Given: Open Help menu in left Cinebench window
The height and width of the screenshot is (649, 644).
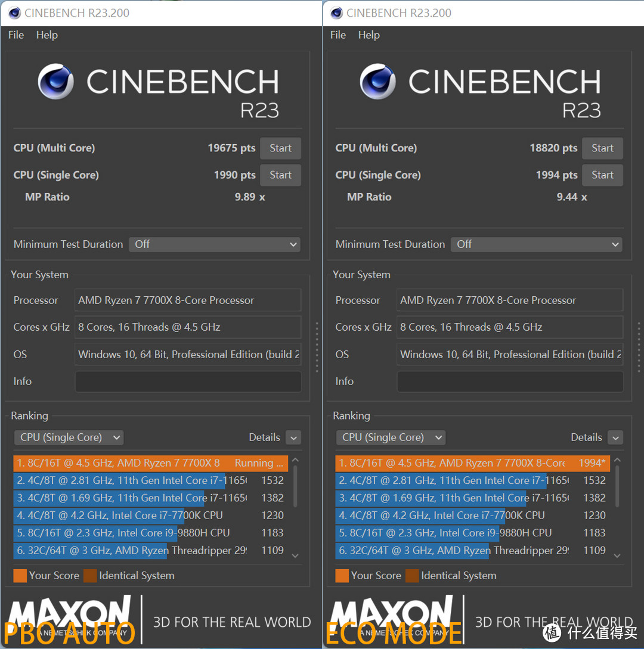Looking at the screenshot, I should coord(47,35).
